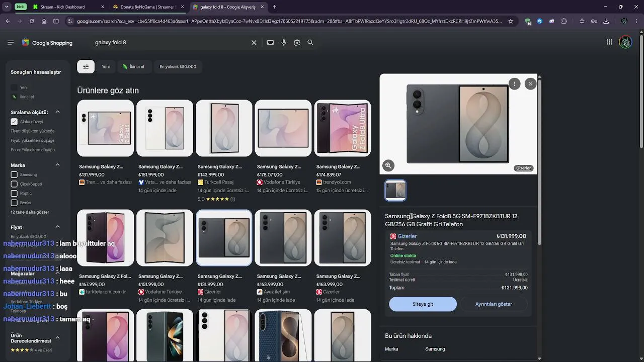The height and width of the screenshot is (362, 644).
Task: Open the on-screen keyboard input tool
Action: tap(270, 43)
